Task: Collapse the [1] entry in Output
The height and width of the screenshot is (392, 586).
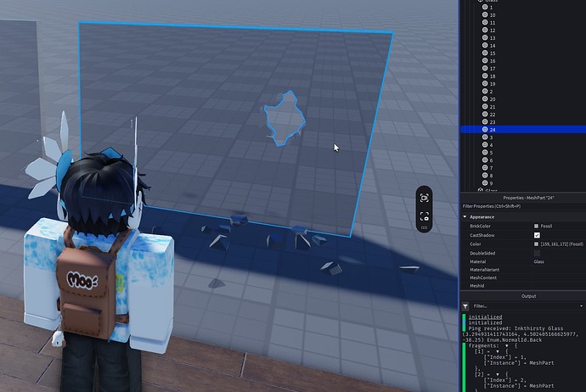Action: point(498,351)
